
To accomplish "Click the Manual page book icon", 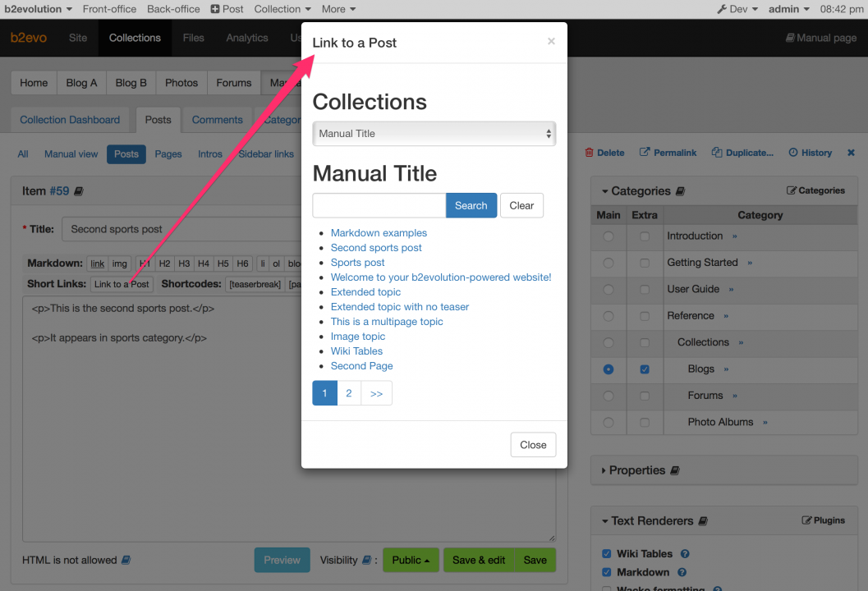I will tap(791, 38).
